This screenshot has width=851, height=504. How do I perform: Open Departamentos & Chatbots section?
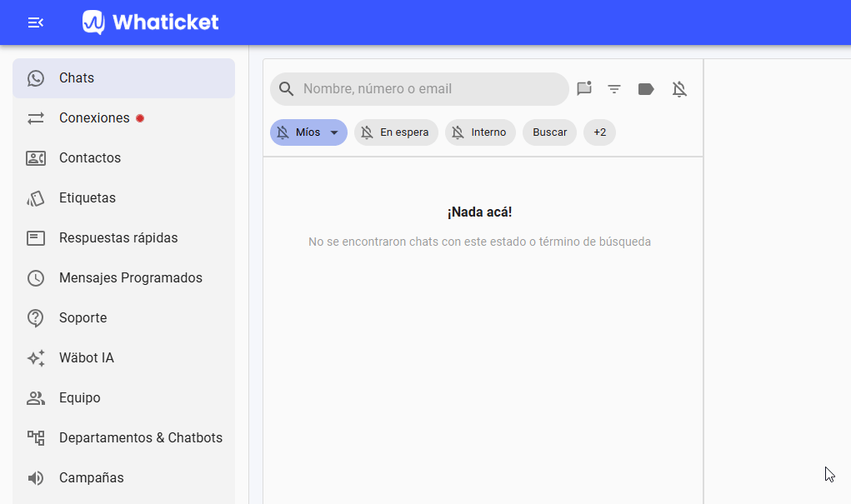123,438
